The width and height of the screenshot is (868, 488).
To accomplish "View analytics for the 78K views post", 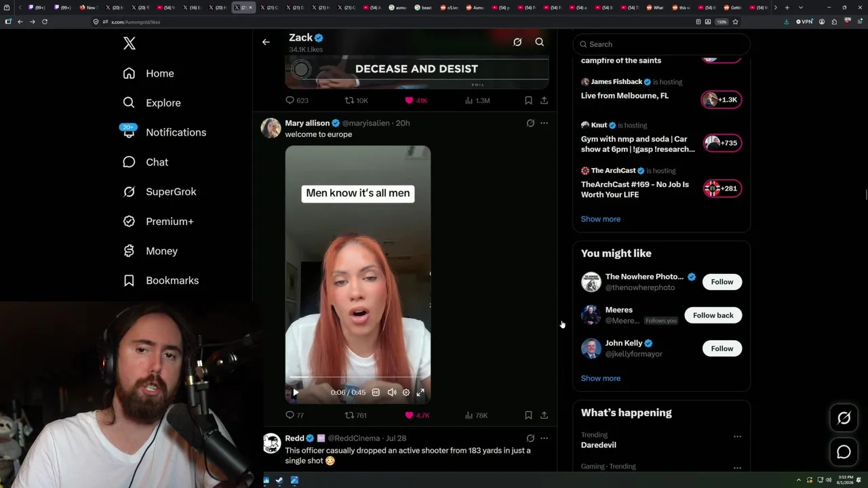I will pos(476,415).
